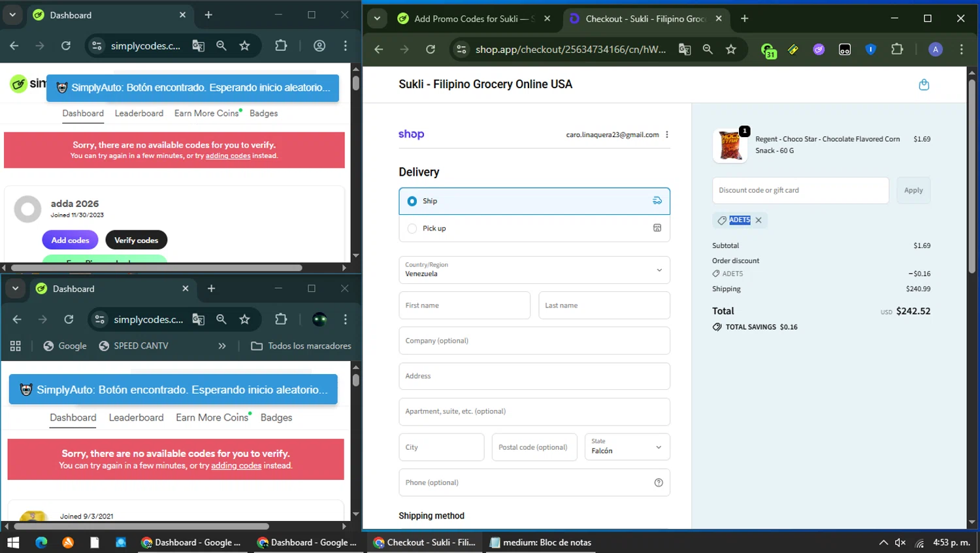Open account options dots beside the email
This screenshot has width=980, height=553.
[x=667, y=134]
